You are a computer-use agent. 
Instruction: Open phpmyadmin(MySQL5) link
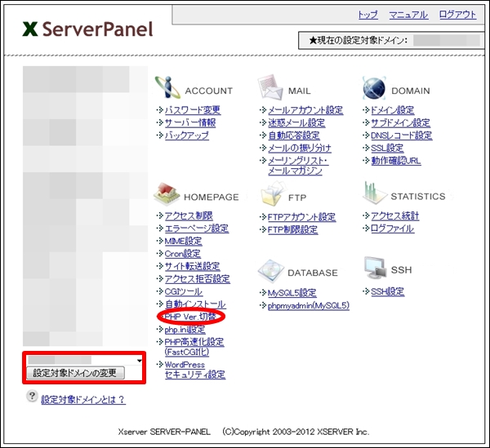click(308, 305)
